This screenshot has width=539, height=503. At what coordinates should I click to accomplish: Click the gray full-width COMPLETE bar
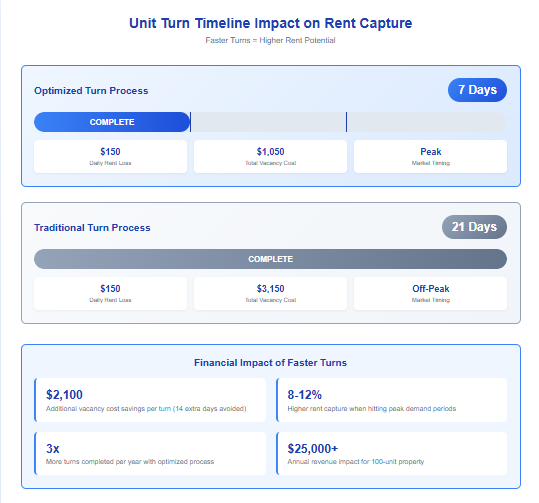(270, 259)
